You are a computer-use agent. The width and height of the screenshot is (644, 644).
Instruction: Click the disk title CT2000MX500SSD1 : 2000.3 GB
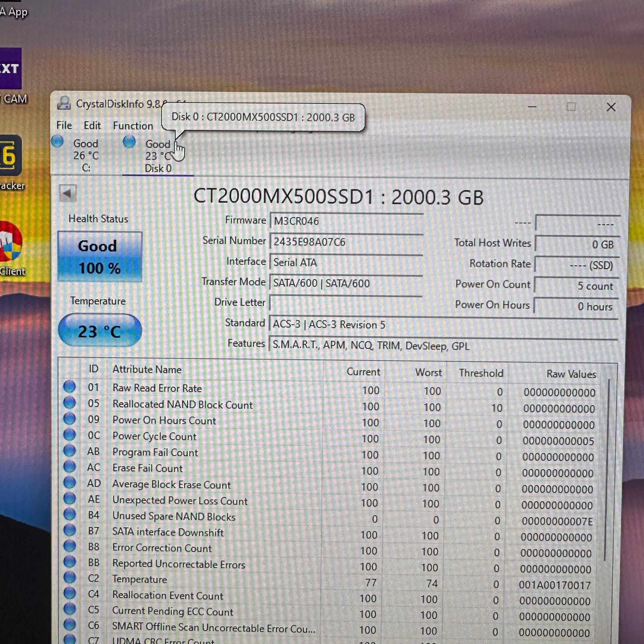pos(338,197)
